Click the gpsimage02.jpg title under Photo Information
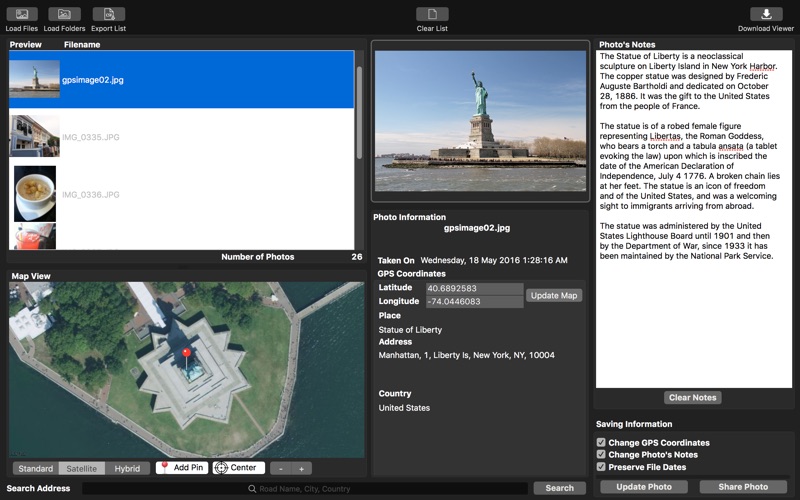 coord(477,228)
